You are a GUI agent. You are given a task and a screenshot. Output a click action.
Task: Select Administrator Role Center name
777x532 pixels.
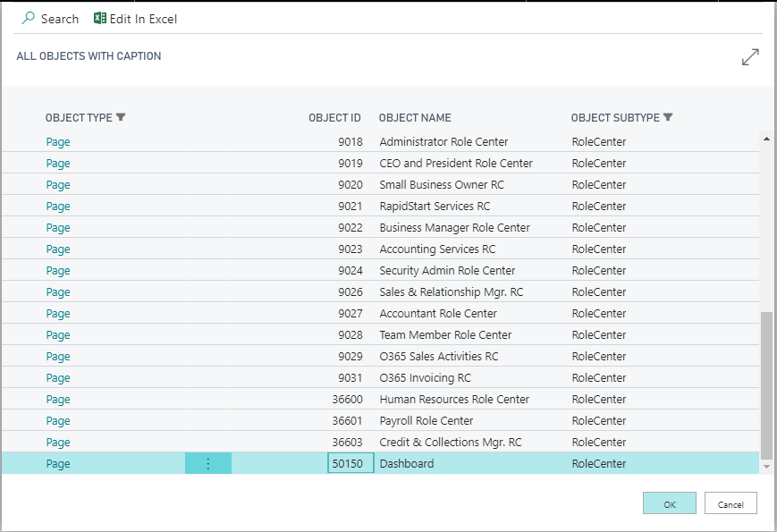point(443,141)
